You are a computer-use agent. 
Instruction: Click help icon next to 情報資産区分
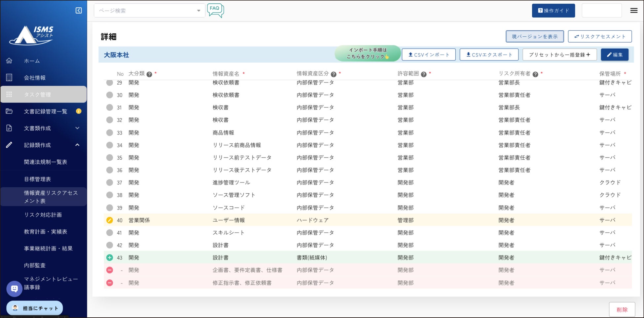coord(334,74)
